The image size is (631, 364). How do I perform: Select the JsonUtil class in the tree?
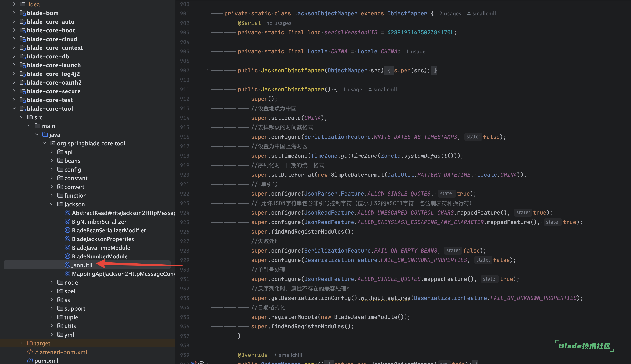coord(82,265)
